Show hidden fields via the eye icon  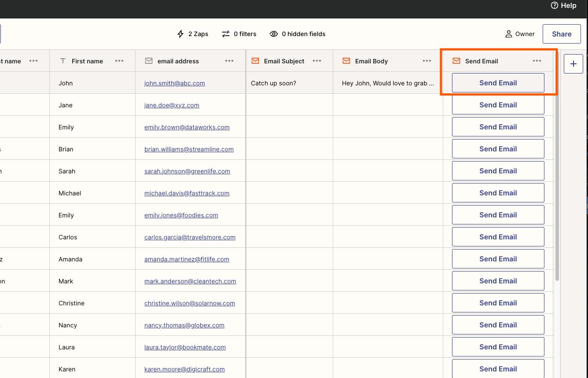(x=274, y=34)
